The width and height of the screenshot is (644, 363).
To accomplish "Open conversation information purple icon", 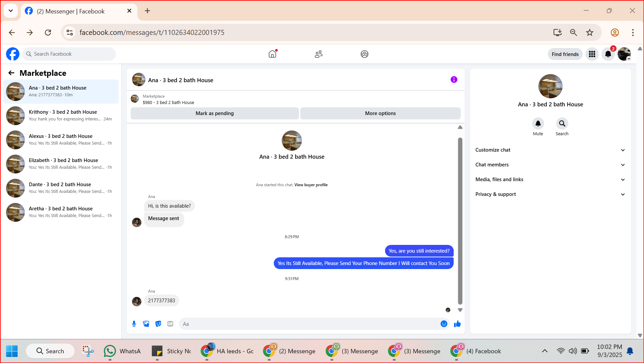I will tap(454, 80).
